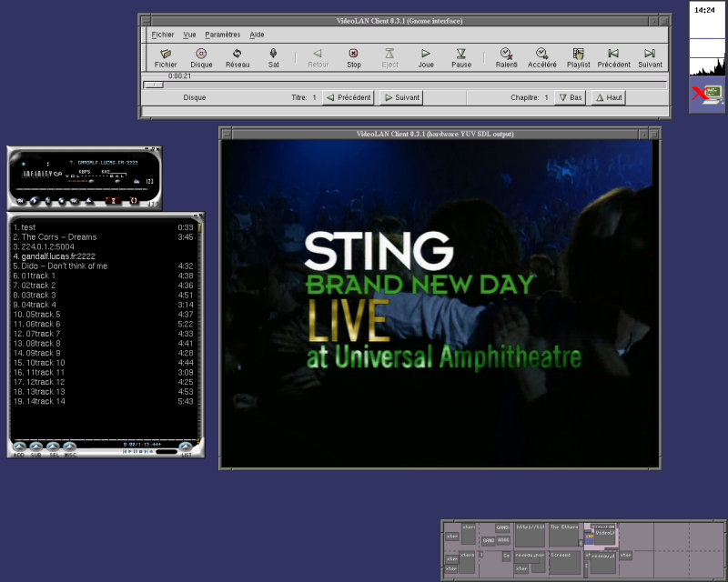
Task: Click the Chapitre Haut button
Action: 609,97
